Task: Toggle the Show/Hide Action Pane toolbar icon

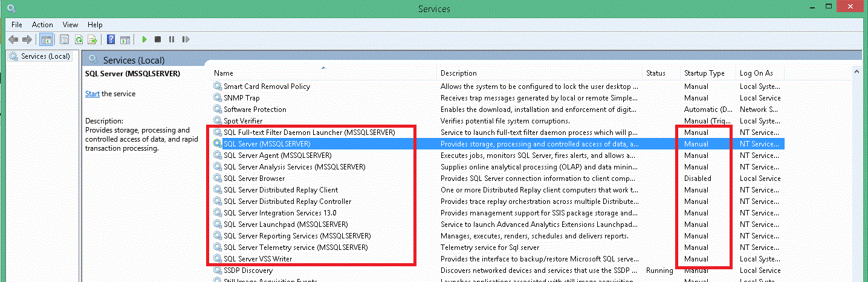Action: (x=125, y=39)
